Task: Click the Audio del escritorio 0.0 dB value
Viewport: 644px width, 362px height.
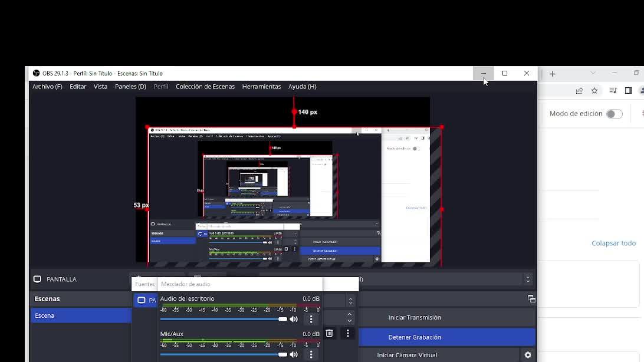Action: tap(311, 298)
